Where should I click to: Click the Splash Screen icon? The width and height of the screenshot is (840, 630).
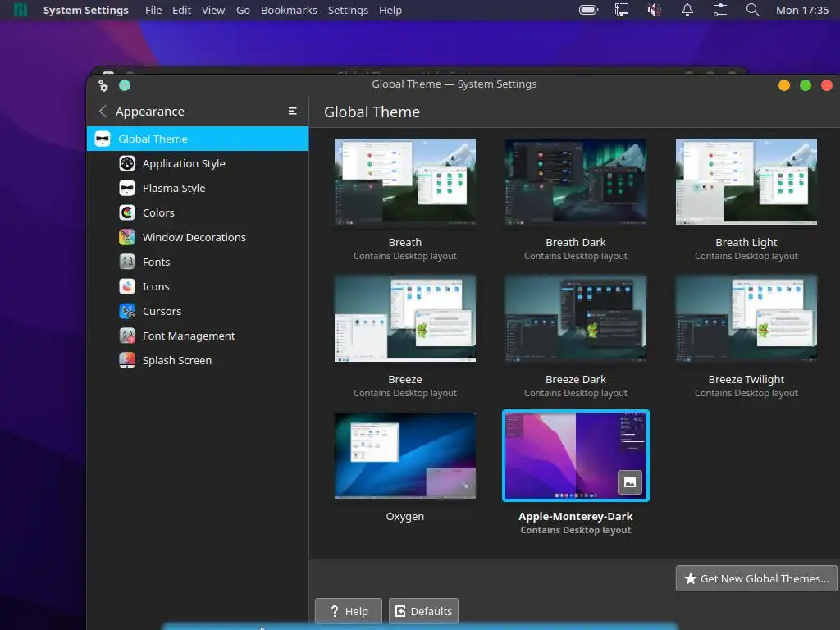tap(127, 361)
